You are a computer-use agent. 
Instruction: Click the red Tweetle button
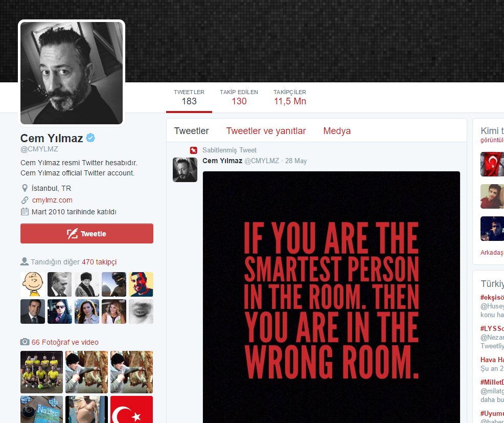point(87,234)
